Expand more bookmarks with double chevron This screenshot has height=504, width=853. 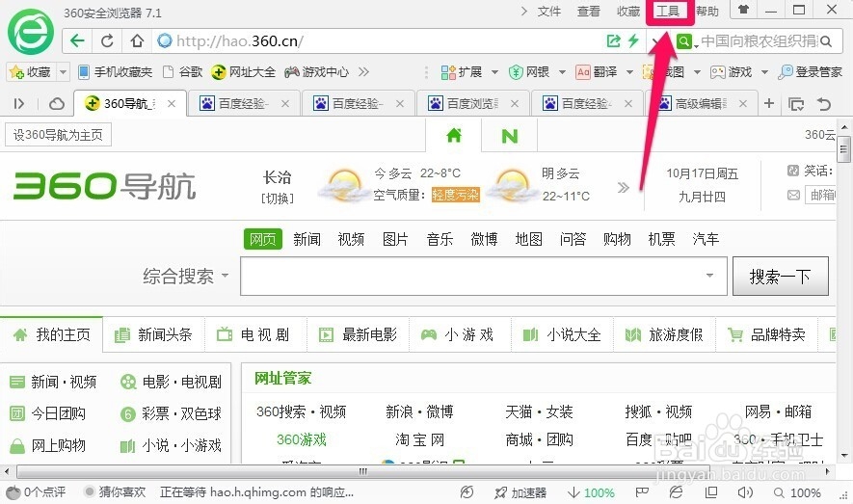tap(364, 71)
